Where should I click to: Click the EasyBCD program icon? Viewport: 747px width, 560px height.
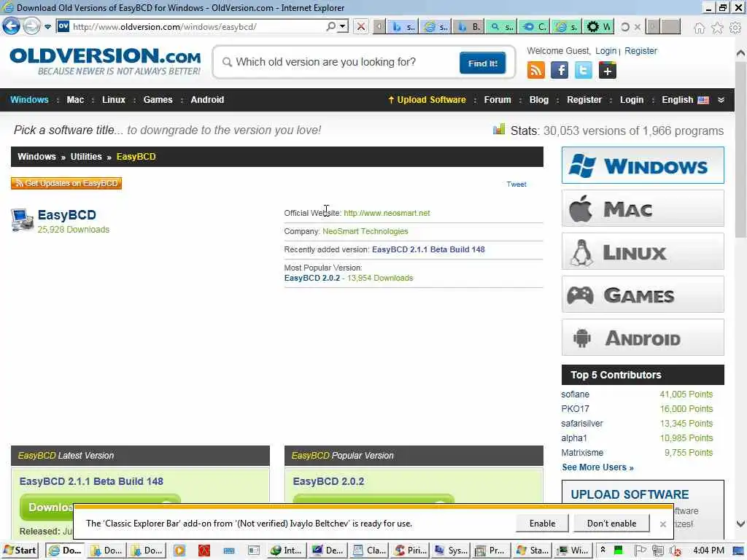click(x=22, y=220)
